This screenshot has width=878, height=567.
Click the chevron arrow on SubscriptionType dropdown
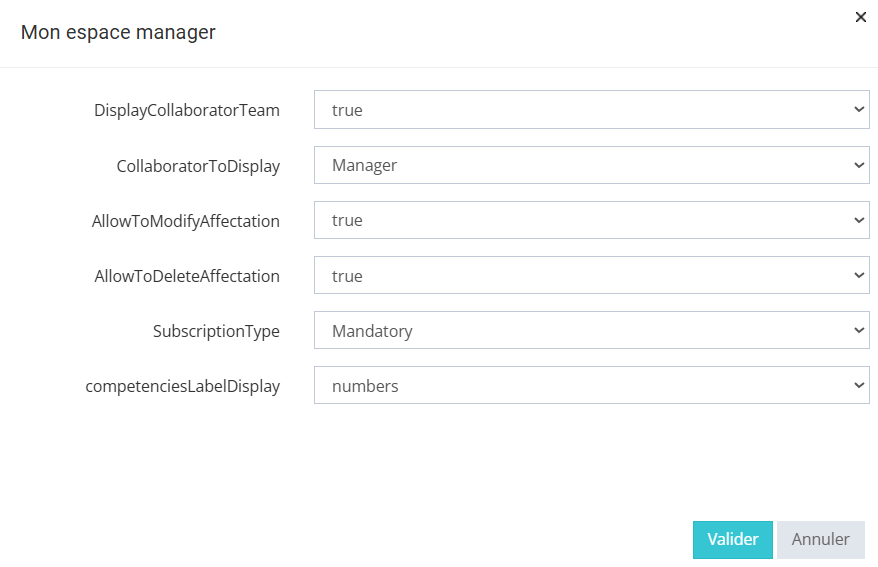point(859,330)
